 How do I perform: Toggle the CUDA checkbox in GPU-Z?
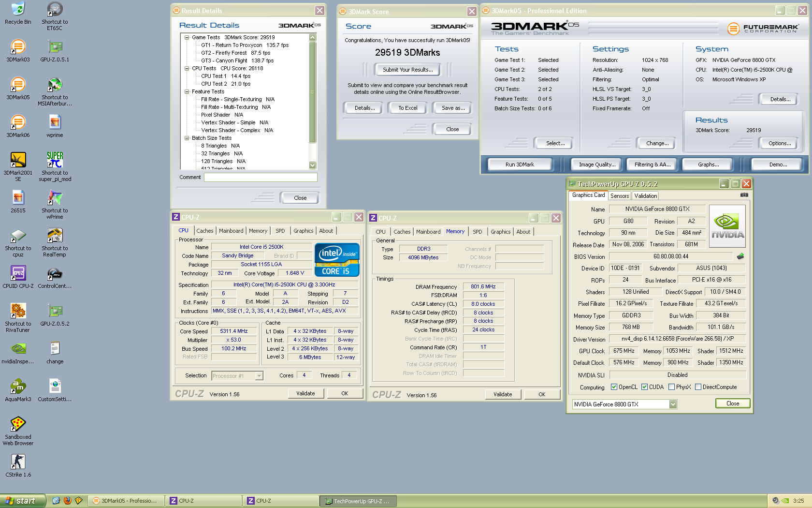click(x=644, y=387)
